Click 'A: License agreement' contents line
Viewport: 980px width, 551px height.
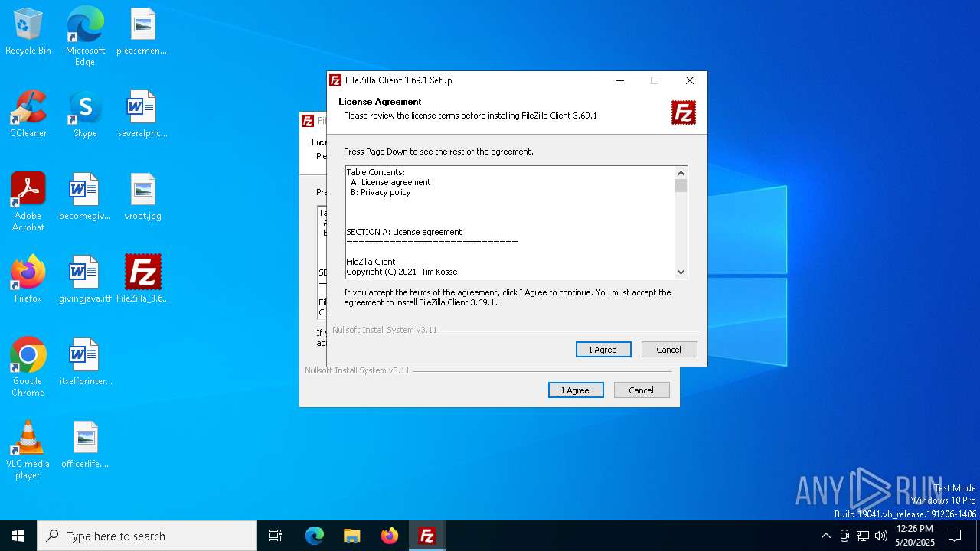tap(390, 182)
